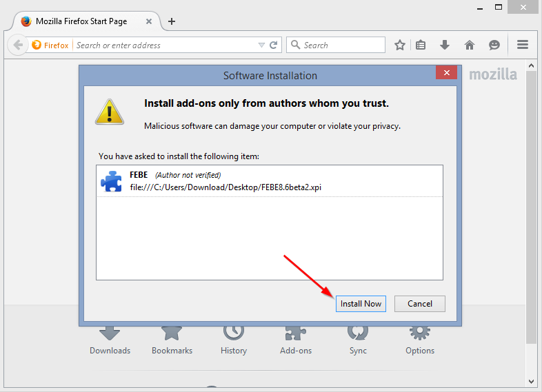The image size is (542, 392).
Task: Open Add-ons from start page
Action: 296,341
